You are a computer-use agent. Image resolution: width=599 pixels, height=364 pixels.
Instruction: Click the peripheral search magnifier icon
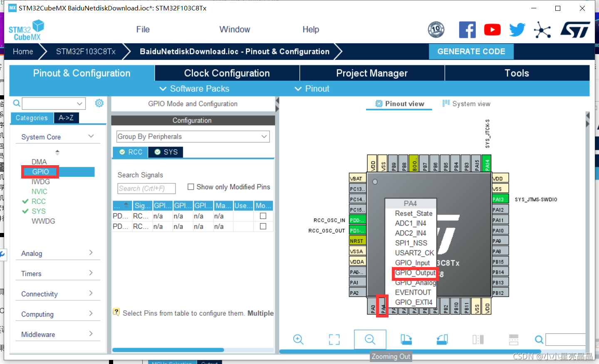click(17, 103)
